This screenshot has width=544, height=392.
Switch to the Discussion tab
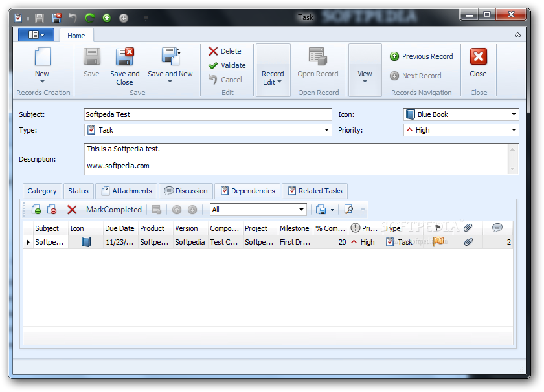click(x=186, y=191)
